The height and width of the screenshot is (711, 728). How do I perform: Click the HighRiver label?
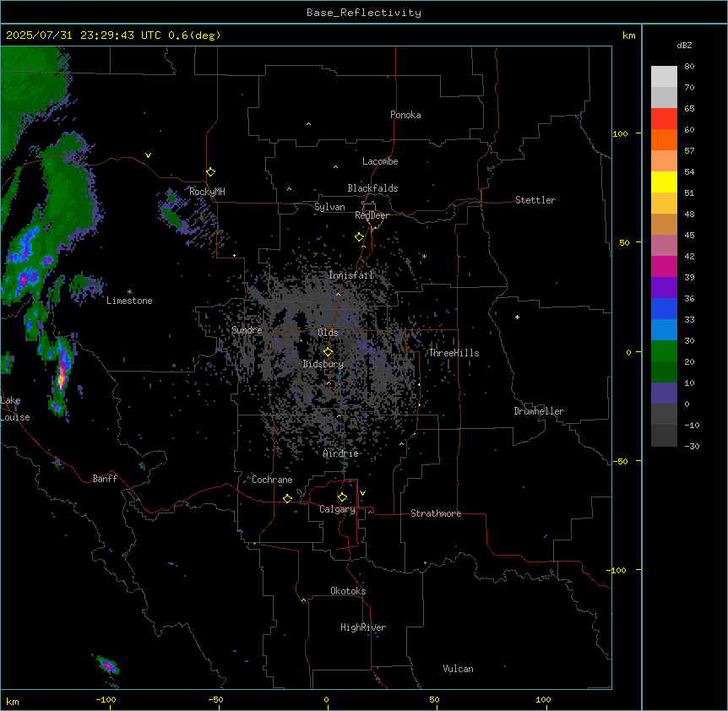click(x=363, y=627)
